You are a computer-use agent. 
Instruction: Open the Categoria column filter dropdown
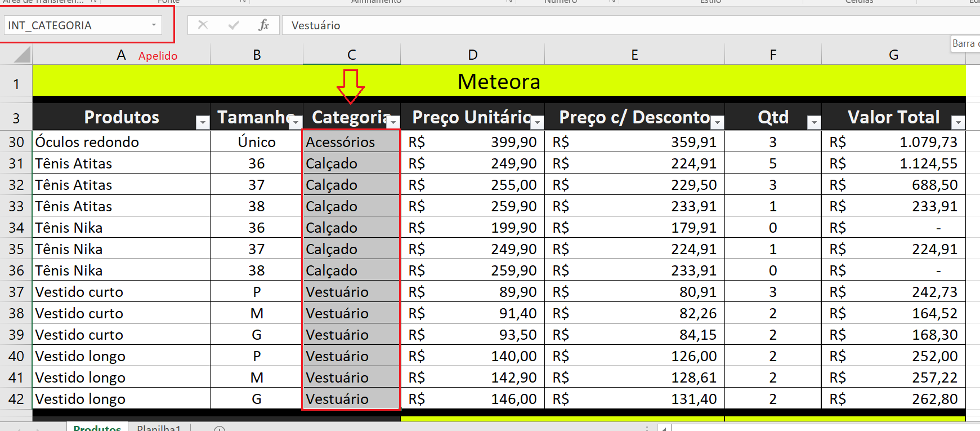tap(393, 122)
